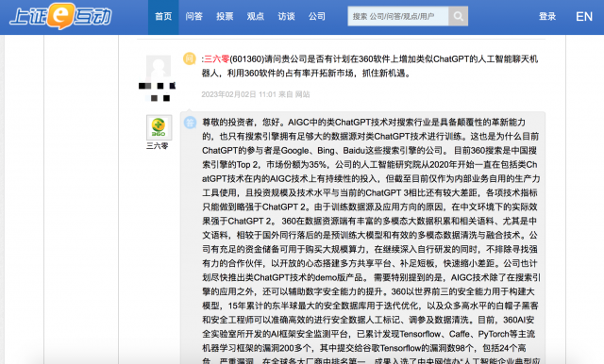604x364 pixels.
Task: Select the 访谈 tab
Action: [x=286, y=17]
